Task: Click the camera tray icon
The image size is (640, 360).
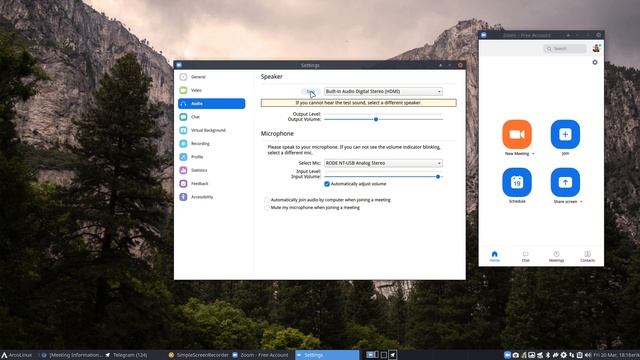Action: 516,355
